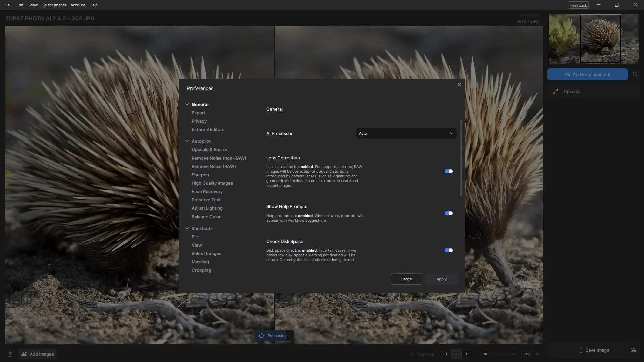
Task: Open the export queue icon beside Save Image
Action: click(633, 350)
